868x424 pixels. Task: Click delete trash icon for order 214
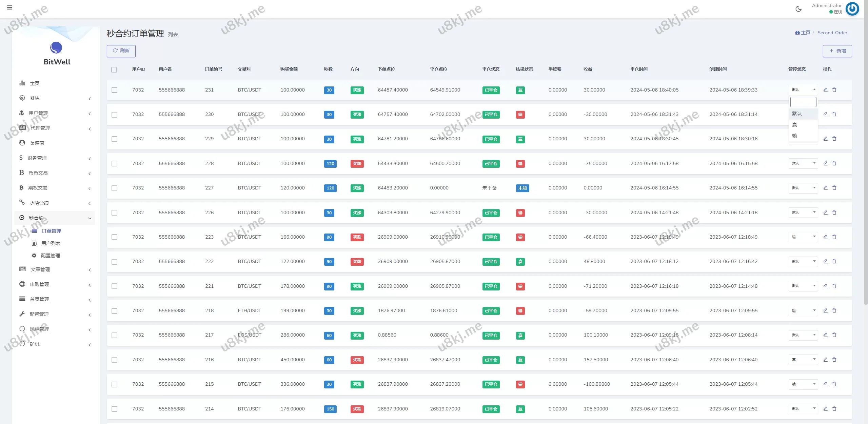coord(834,409)
